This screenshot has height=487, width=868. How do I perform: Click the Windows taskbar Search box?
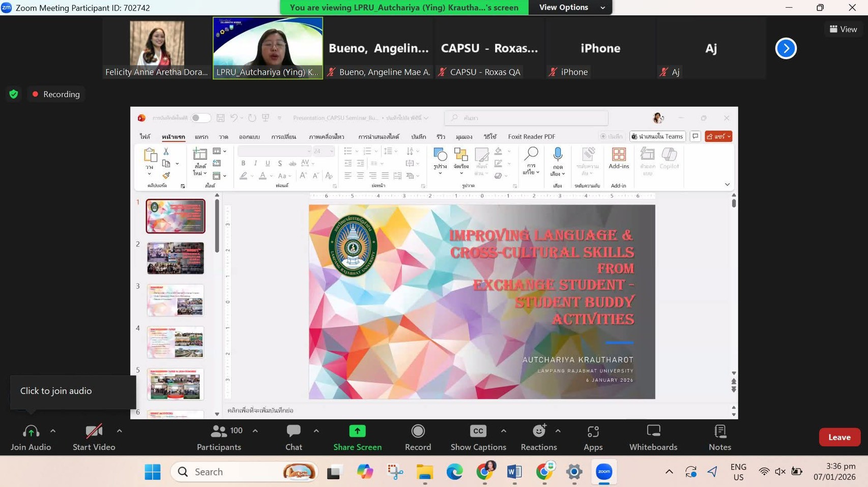[x=244, y=472]
